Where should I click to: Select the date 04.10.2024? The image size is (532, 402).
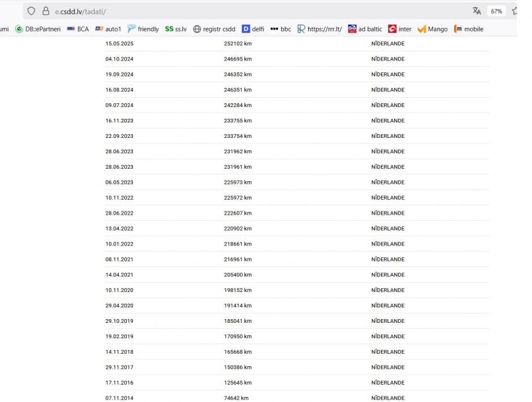coord(119,59)
